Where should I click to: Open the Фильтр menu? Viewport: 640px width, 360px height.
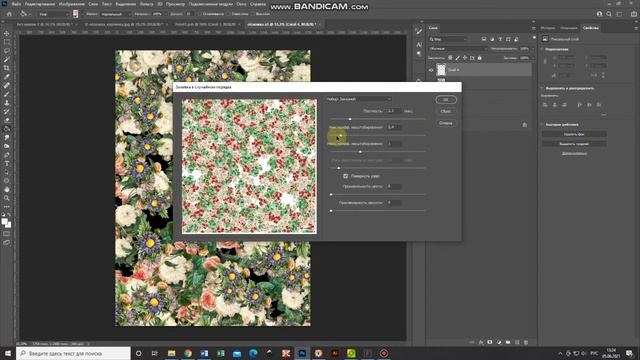point(146,4)
